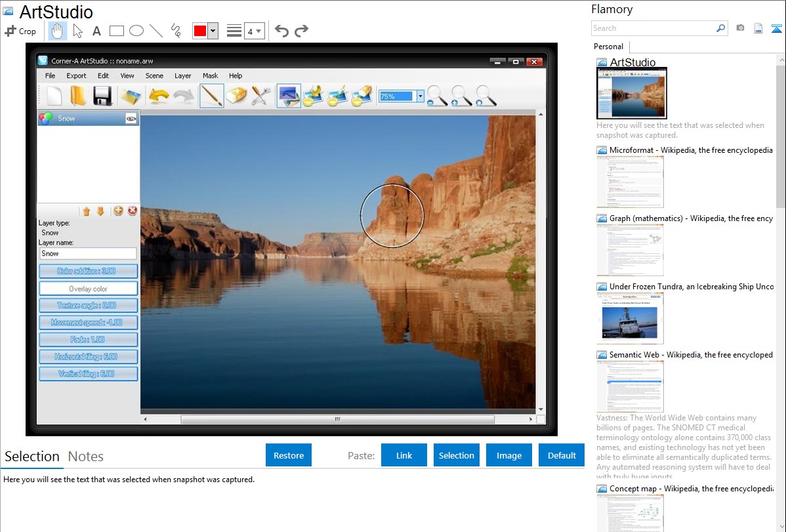Viewport: 786px width, 532px height.
Task: Select the text annotation tool
Action: pos(96,31)
